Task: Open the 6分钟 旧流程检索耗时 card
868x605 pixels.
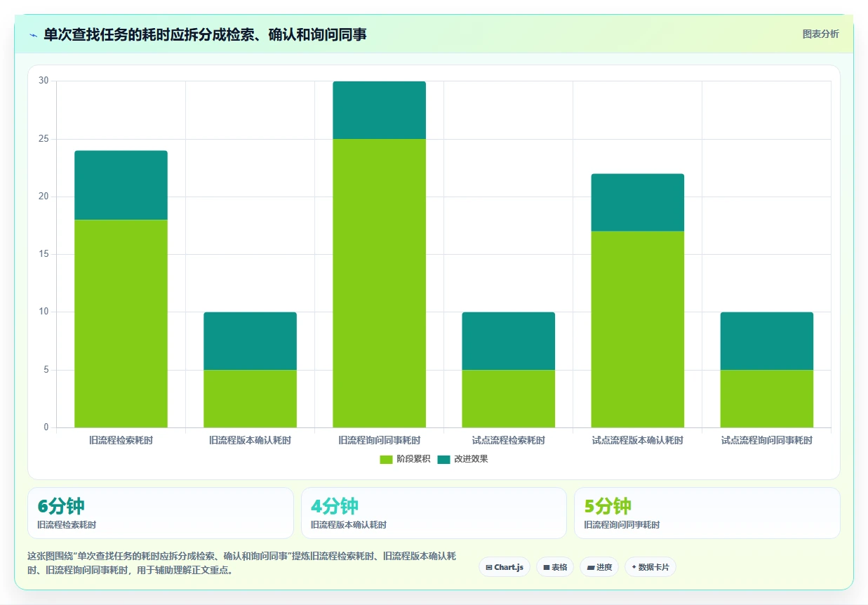Action: pos(160,513)
